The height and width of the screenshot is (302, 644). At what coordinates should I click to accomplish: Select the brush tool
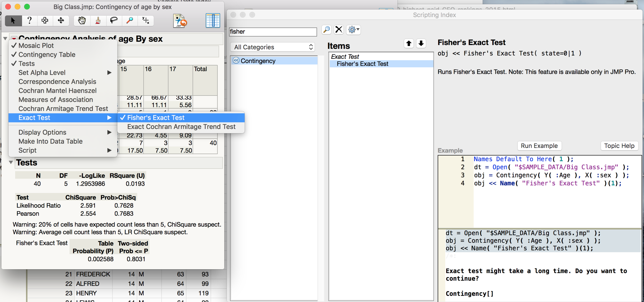click(98, 21)
